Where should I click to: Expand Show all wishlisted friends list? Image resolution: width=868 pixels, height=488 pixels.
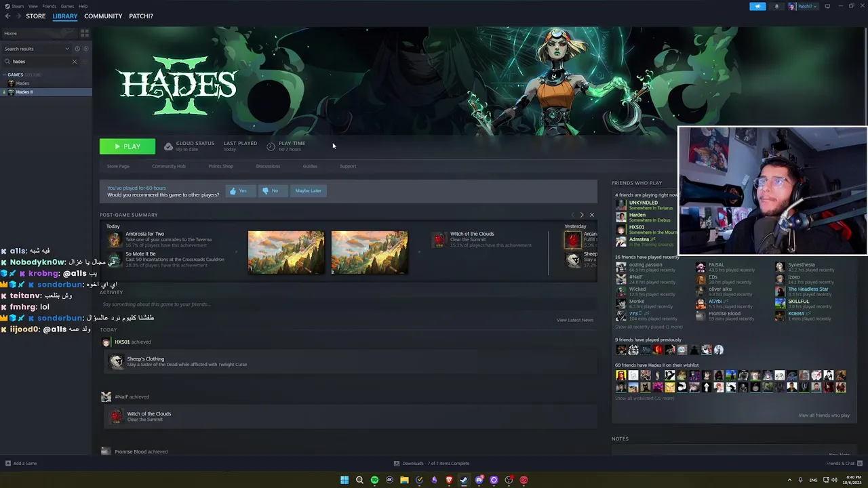[644, 399]
